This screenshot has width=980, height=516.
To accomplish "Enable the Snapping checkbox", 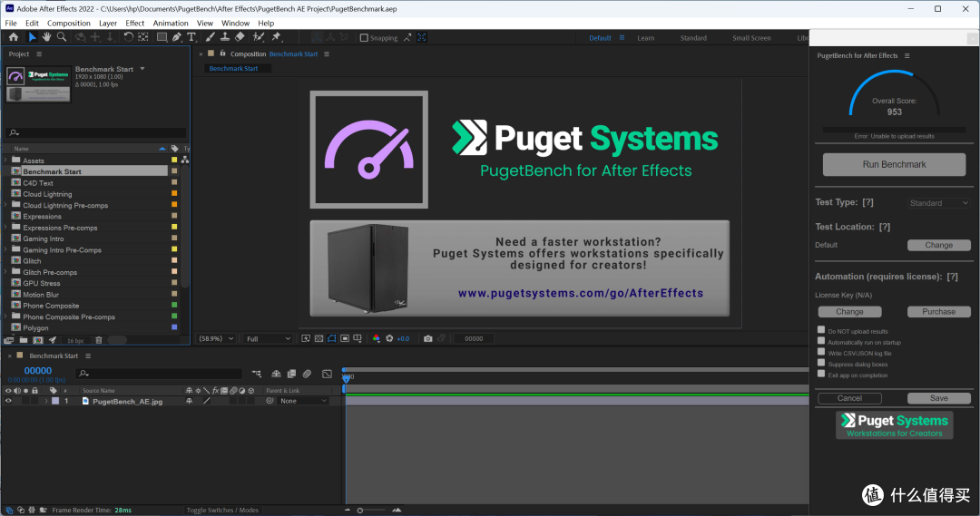I will pos(364,38).
